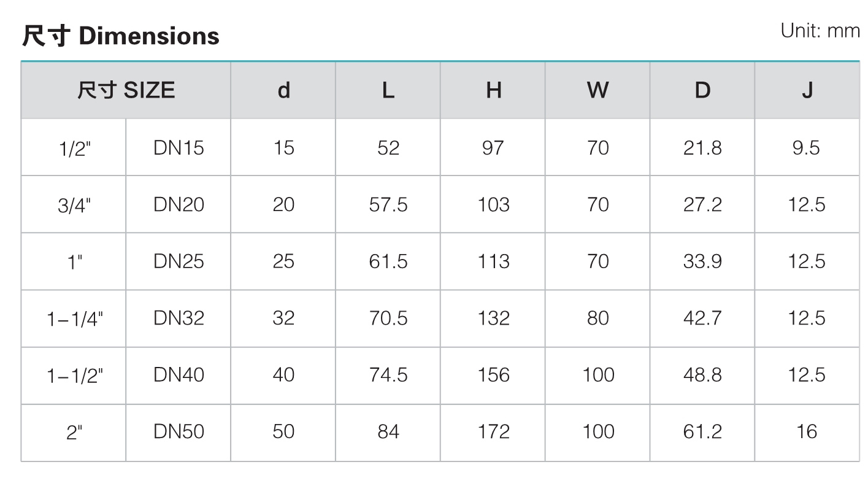Screen dimensions: 868x486
Task: Click the J column header
Action: [807, 90]
